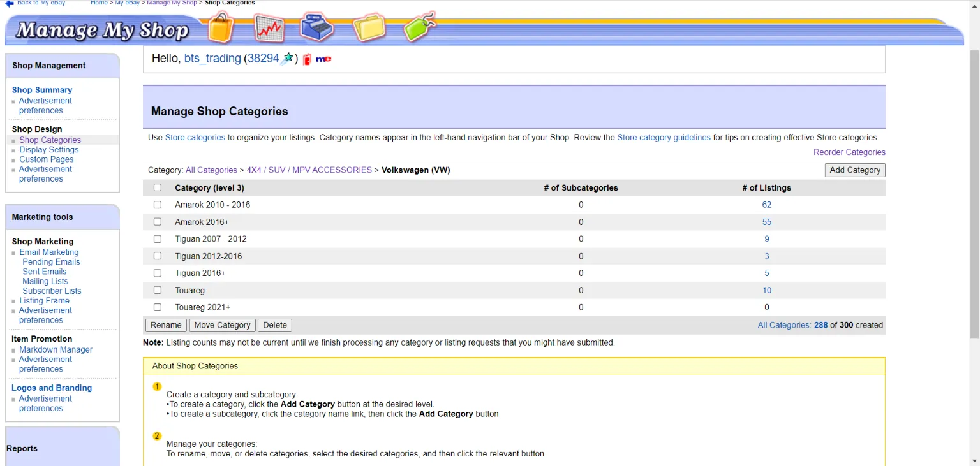This screenshot has height=466, width=980.
Task: Open Store category guidelines link
Action: (664, 137)
